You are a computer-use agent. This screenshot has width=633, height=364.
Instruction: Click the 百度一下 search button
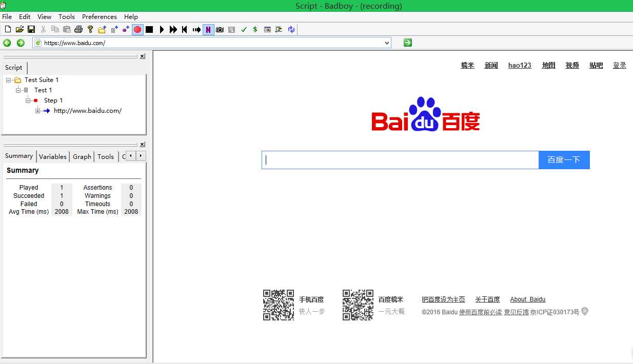tap(564, 160)
